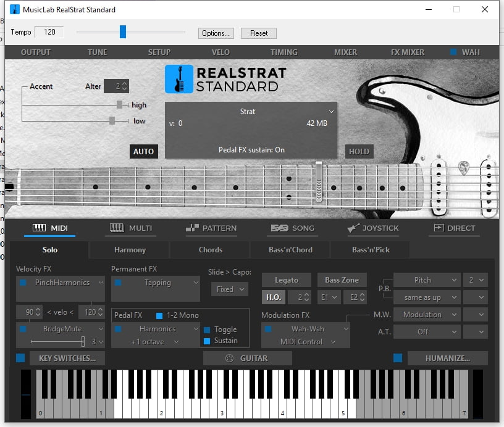Click the round icon on GUITAR button
This screenshot has height=427, width=504.
pos(229,359)
